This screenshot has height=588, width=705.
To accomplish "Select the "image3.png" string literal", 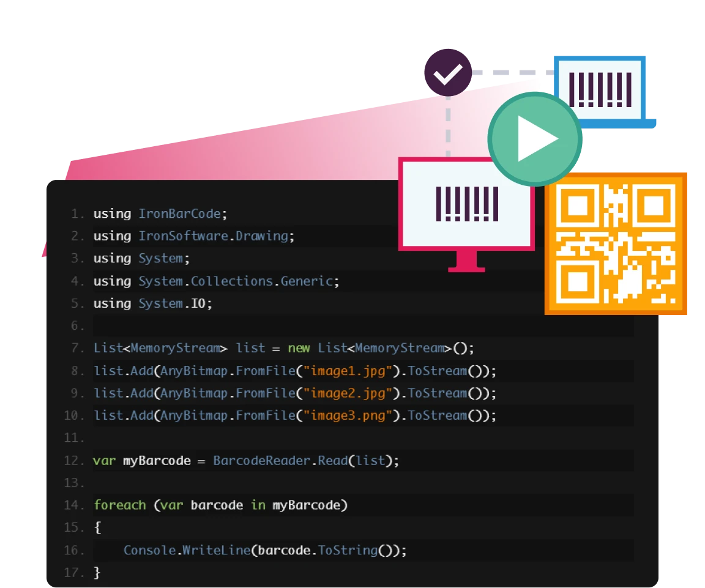I will coord(348,415).
